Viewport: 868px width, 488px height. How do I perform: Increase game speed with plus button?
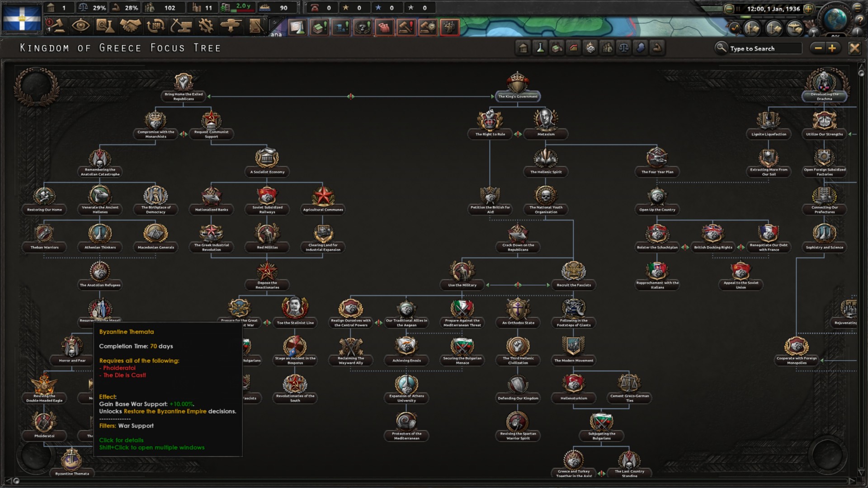click(808, 9)
